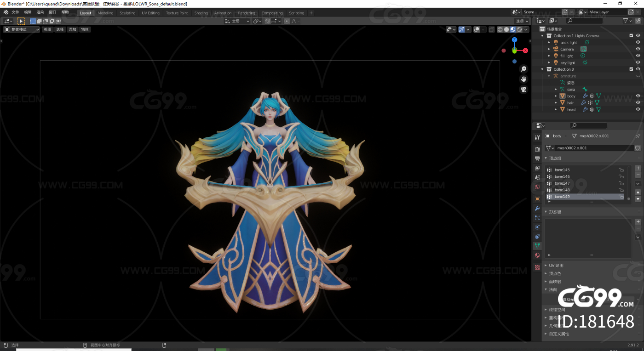Click the camera data icon beside Camera
The height and width of the screenshot is (351, 644).
[583, 49]
